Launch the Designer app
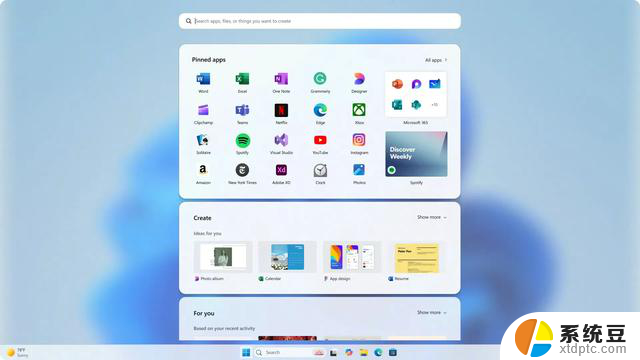Image resolution: width=640 pixels, height=360 pixels. coord(359,79)
